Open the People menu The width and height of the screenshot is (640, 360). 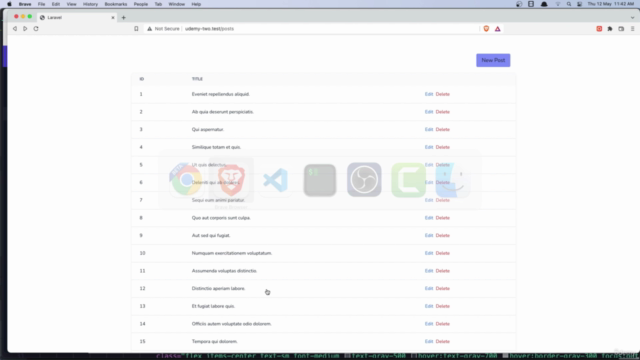click(141, 4)
